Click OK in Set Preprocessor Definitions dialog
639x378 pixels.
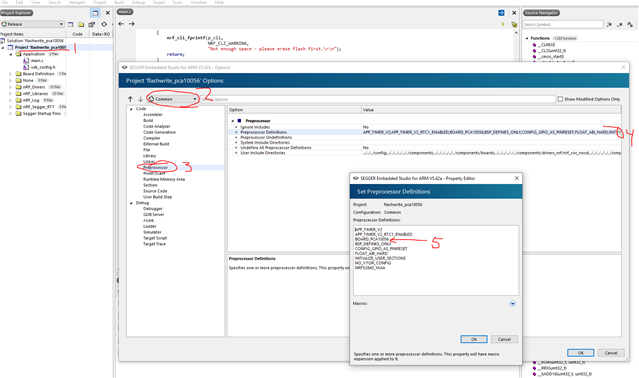point(474,339)
